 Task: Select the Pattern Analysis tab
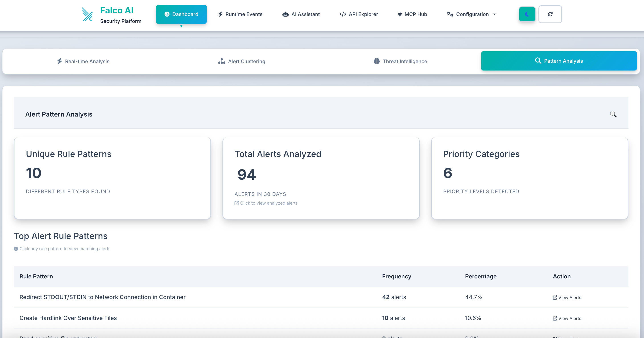pyautogui.click(x=559, y=61)
